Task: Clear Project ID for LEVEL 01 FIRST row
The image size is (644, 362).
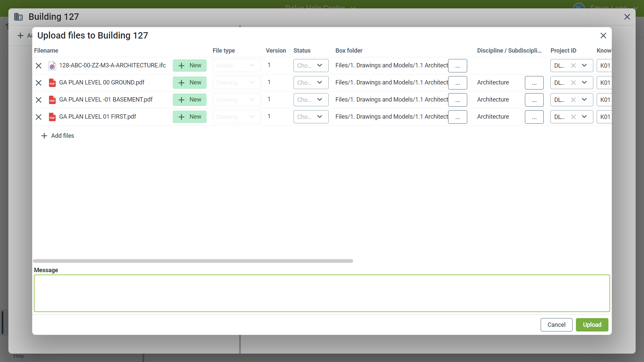Action: [x=573, y=117]
